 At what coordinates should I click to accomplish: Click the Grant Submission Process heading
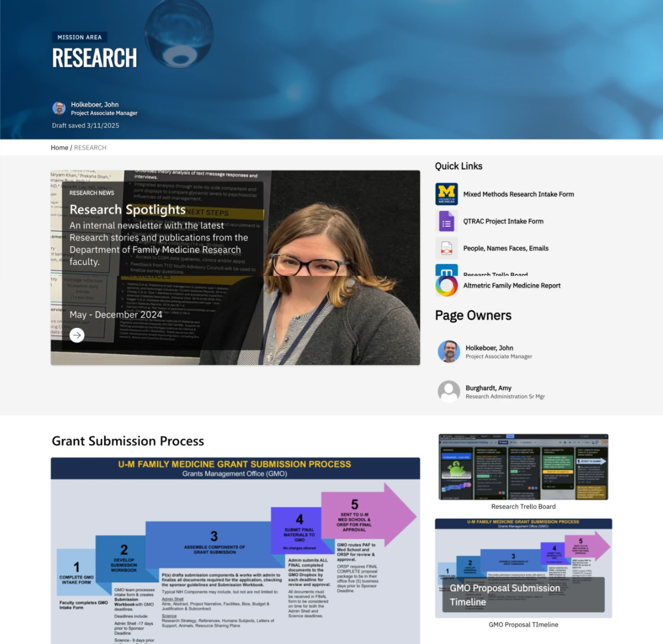pyautogui.click(x=128, y=441)
